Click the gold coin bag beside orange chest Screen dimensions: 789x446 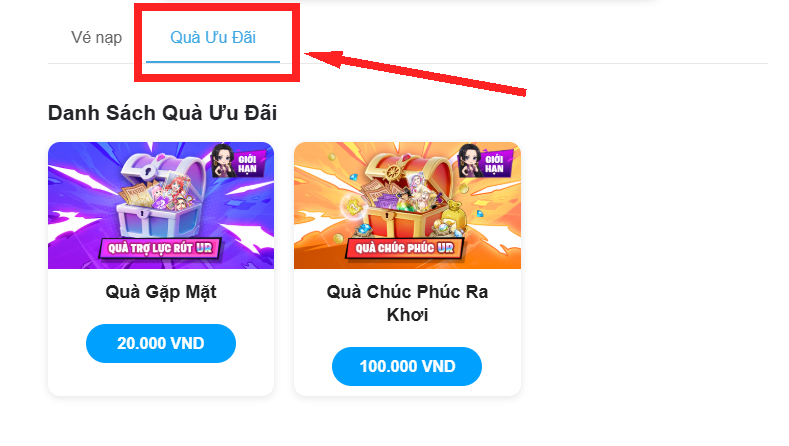[x=454, y=214]
